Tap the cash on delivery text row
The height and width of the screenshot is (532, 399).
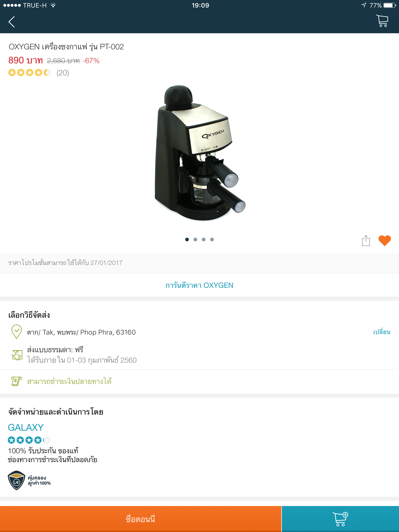tap(199, 381)
